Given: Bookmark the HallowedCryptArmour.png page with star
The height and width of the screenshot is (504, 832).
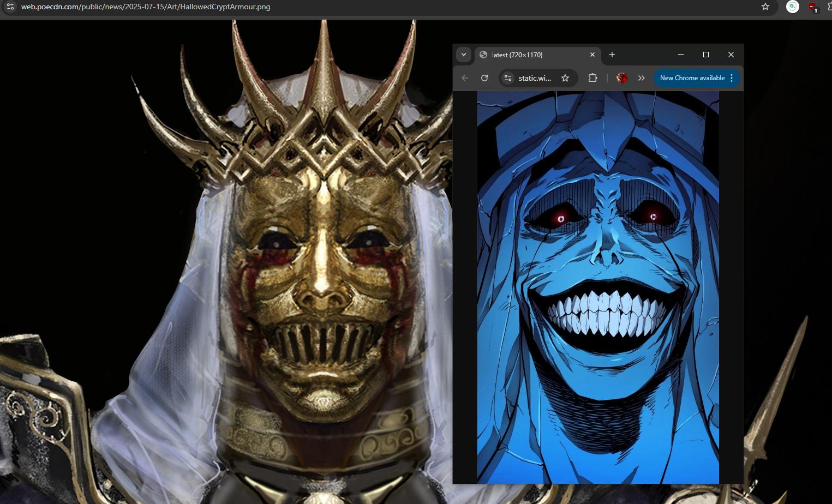Looking at the screenshot, I should pyautogui.click(x=765, y=7).
